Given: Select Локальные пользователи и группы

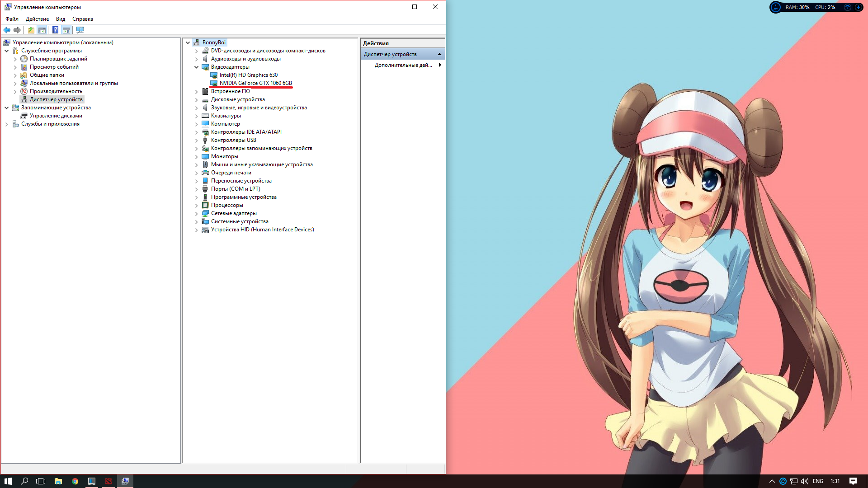Looking at the screenshot, I should click(x=74, y=83).
